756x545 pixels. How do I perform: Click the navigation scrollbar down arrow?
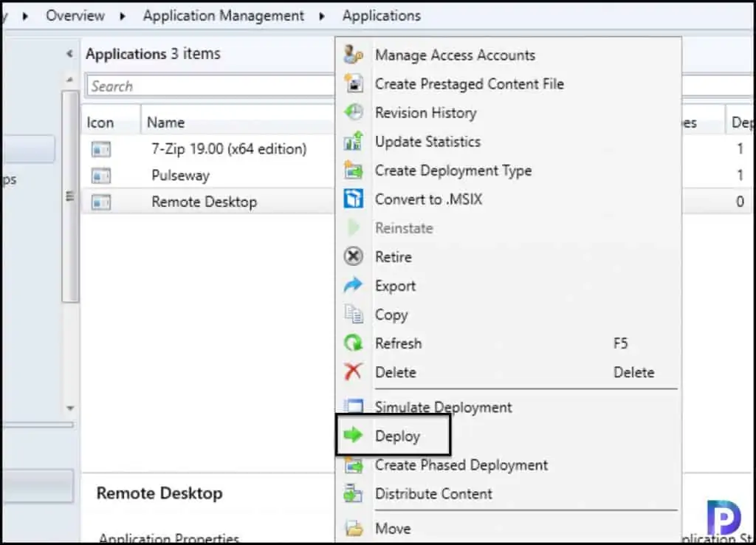pos(70,408)
